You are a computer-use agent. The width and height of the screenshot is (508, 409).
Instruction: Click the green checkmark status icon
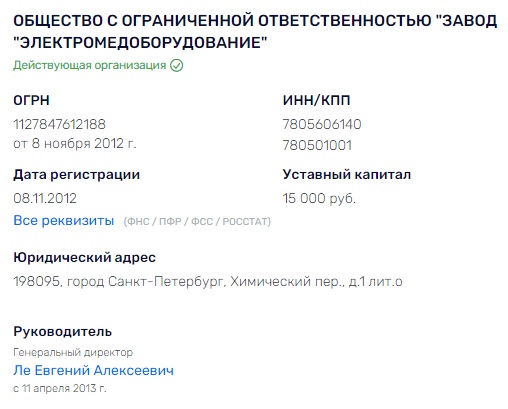click(x=176, y=65)
